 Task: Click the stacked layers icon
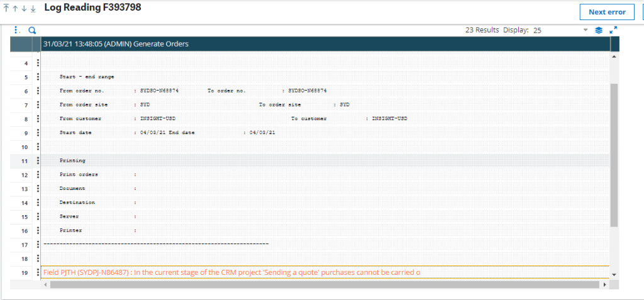click(x=599, y=30)
